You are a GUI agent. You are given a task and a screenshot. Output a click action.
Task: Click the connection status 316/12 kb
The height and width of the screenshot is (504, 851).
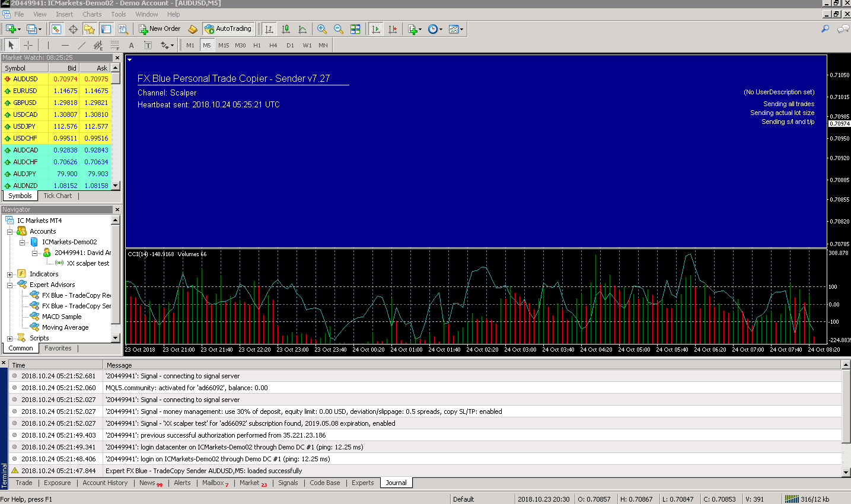coord(808,499)
